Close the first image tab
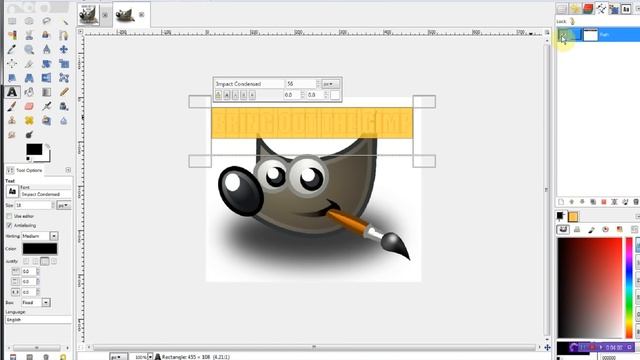Viewport: 640px width, 360px height. click(x=105, y=15)
